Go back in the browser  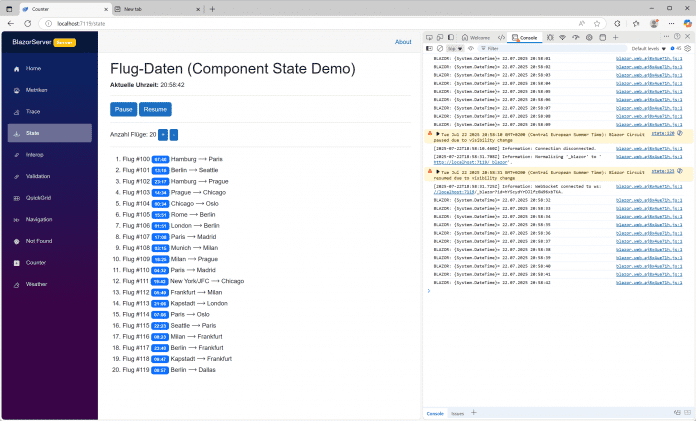click(x=11, y=24)
